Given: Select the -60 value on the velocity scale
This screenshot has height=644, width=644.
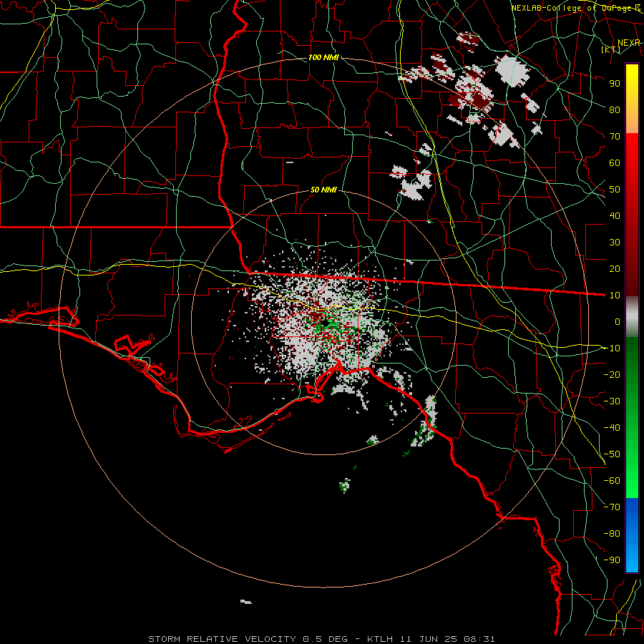Looking at the screenshot, I should [612, 481].
